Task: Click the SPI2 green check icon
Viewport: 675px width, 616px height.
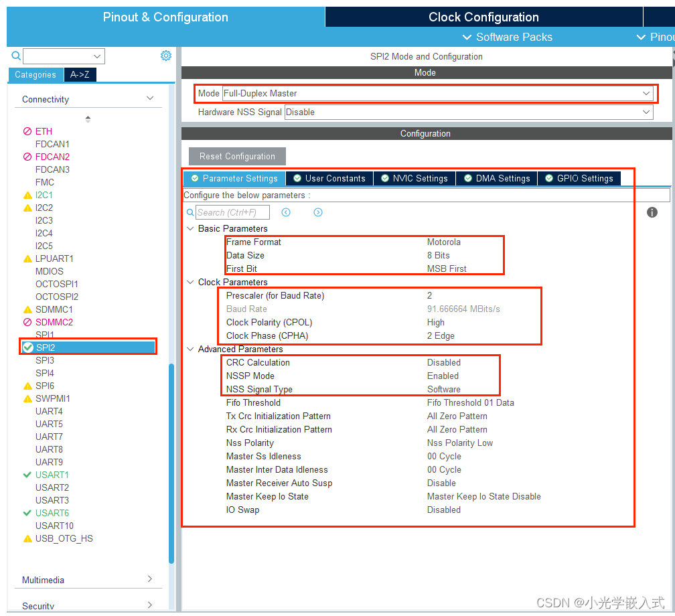Action: (28, 348)
